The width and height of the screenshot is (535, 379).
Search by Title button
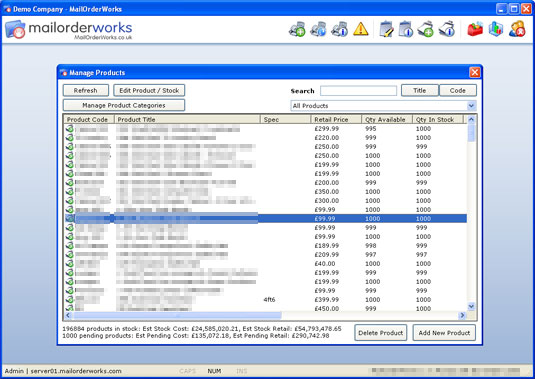[x=420, y=90]
